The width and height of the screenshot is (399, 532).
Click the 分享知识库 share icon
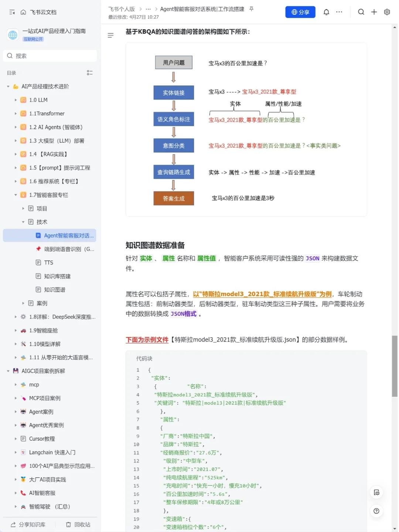(13, 525)
